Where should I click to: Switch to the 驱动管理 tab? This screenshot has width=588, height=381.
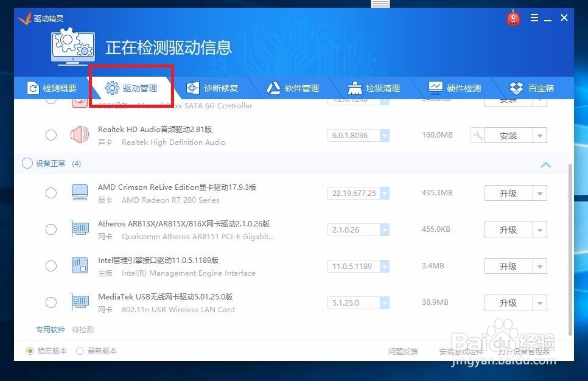131,88
